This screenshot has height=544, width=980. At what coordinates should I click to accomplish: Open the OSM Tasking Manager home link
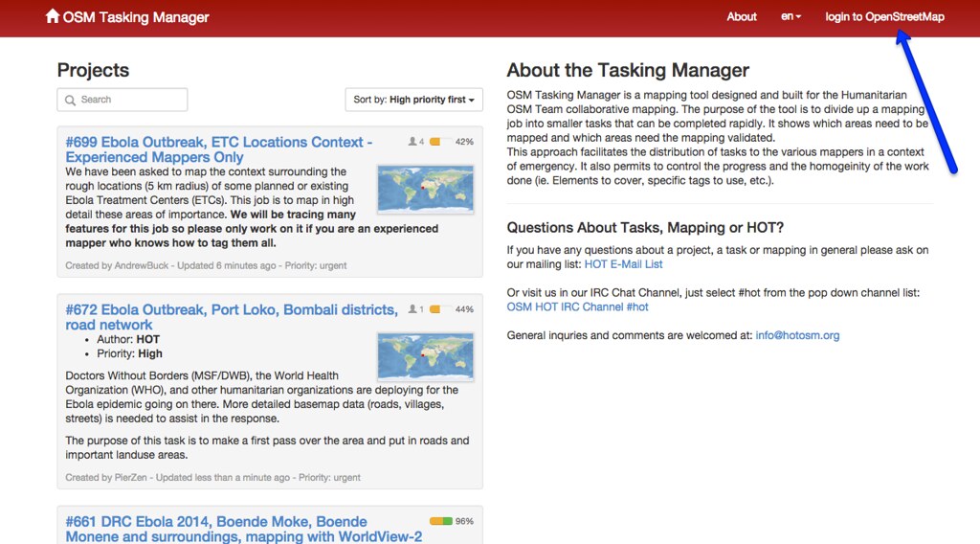pos(127,17)
